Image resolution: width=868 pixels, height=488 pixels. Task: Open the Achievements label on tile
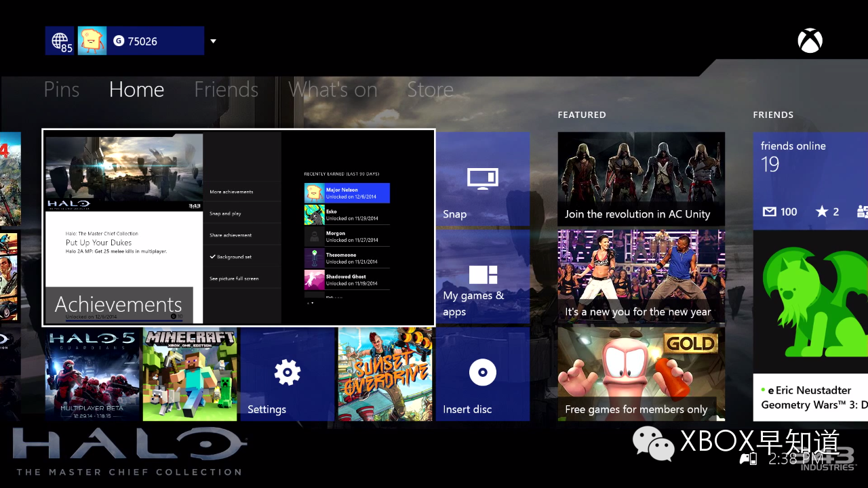119,304
